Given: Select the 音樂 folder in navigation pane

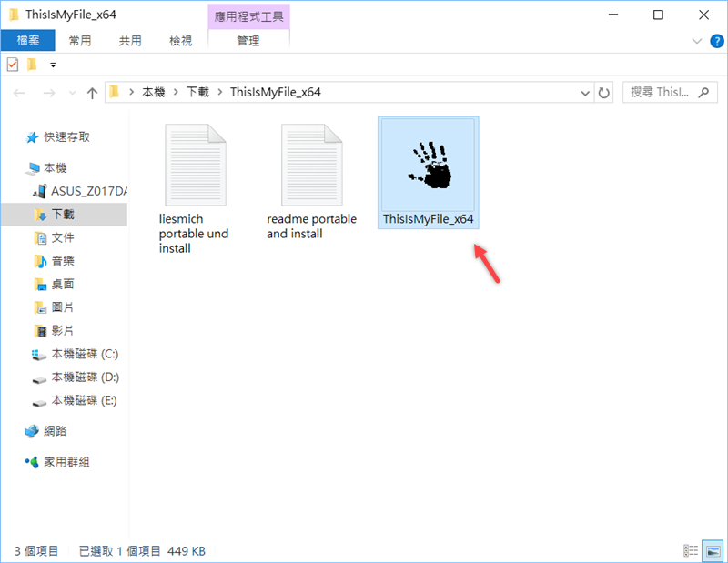Looking at the screenshot, I should pyautogui.click(x=63, y=261).
